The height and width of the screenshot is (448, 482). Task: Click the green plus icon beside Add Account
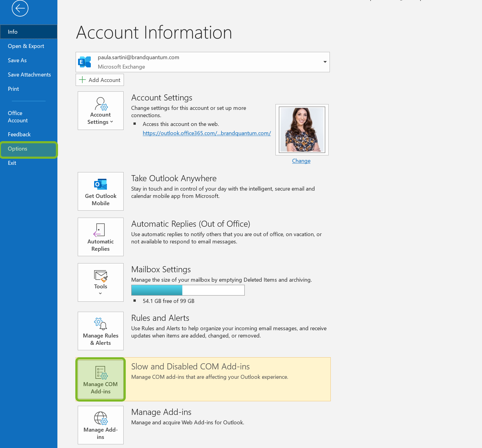pyautogui.click(x=82, y=80)
